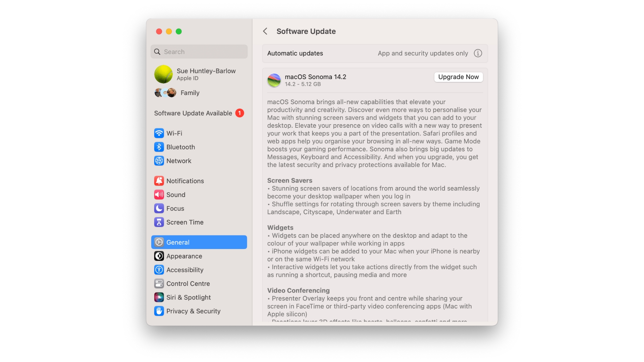644x362 pixels.
Task: Open the automatic updates info tooltip
Action: 478,53
